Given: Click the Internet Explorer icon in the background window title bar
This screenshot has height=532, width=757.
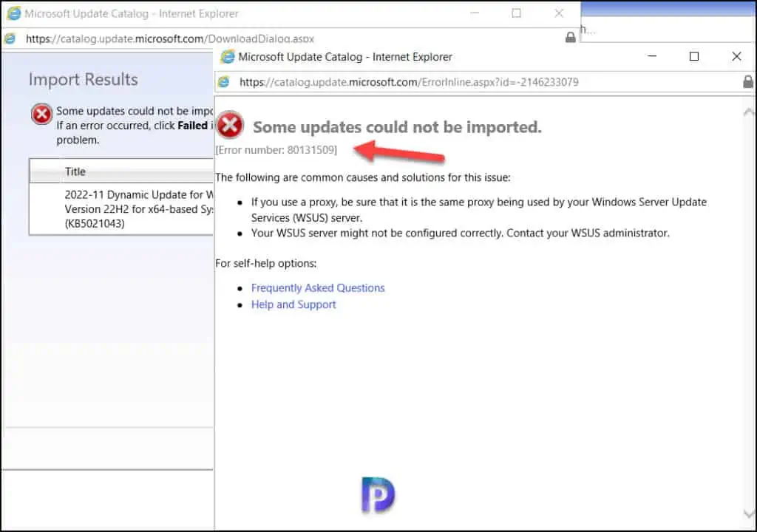Looking at the screenshot, I should [14, 13].
